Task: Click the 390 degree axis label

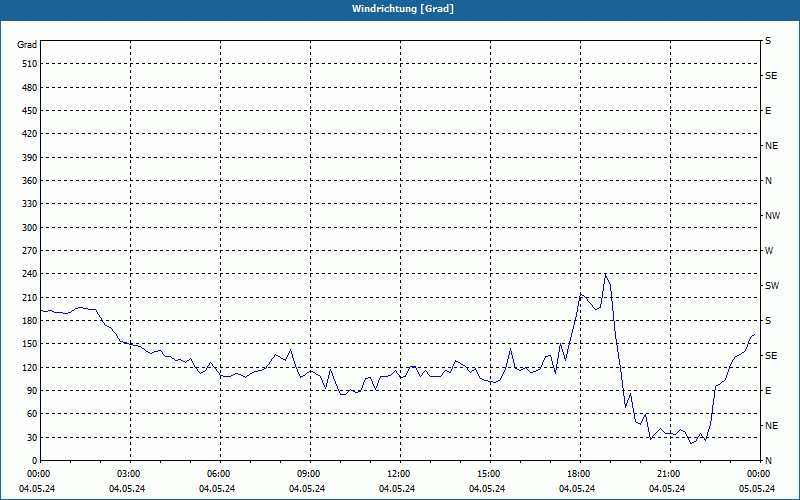Action: [30, 158]
